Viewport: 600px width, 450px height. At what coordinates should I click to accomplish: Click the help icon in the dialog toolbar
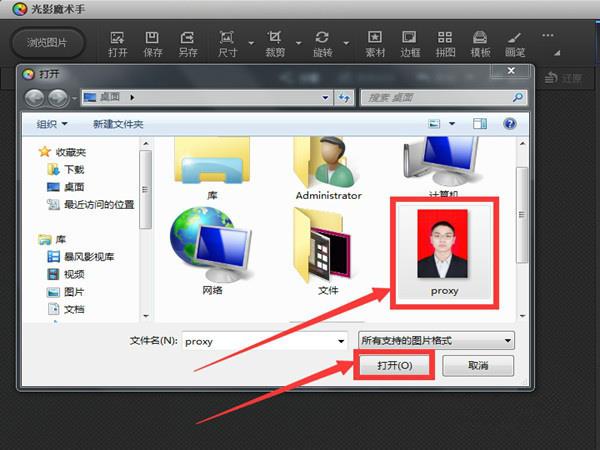[x=509, y=123]
